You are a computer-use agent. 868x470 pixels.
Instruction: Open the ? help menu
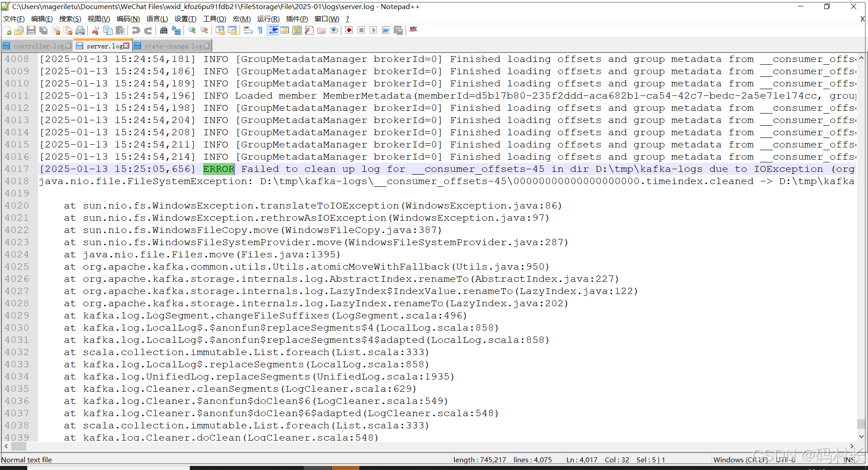pyautogui.click(x=347, y=19)
